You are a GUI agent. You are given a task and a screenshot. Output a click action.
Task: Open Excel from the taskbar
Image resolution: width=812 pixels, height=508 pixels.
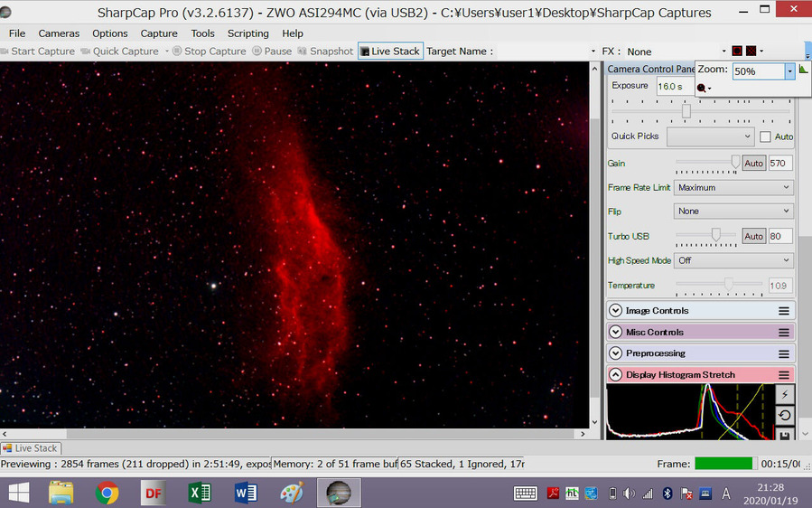click(200, 493)
